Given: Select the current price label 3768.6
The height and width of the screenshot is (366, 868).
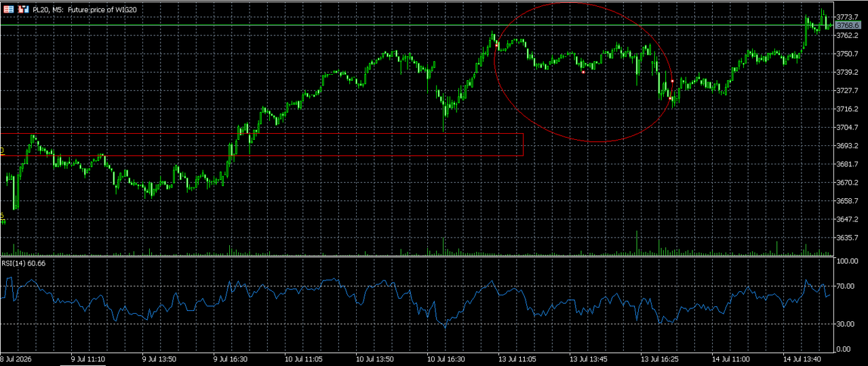Looking at the screenshot, I should pyautogui.click(x=848, y=25).
